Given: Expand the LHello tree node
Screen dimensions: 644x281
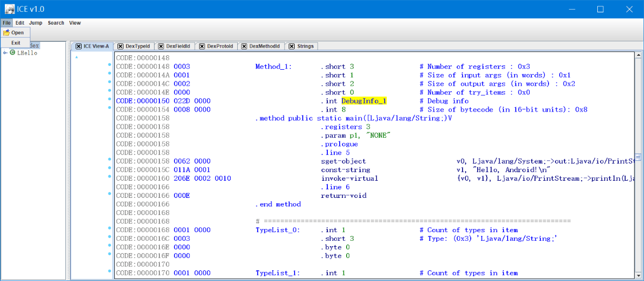Looking at the screenshot, I should click(5, 53).
